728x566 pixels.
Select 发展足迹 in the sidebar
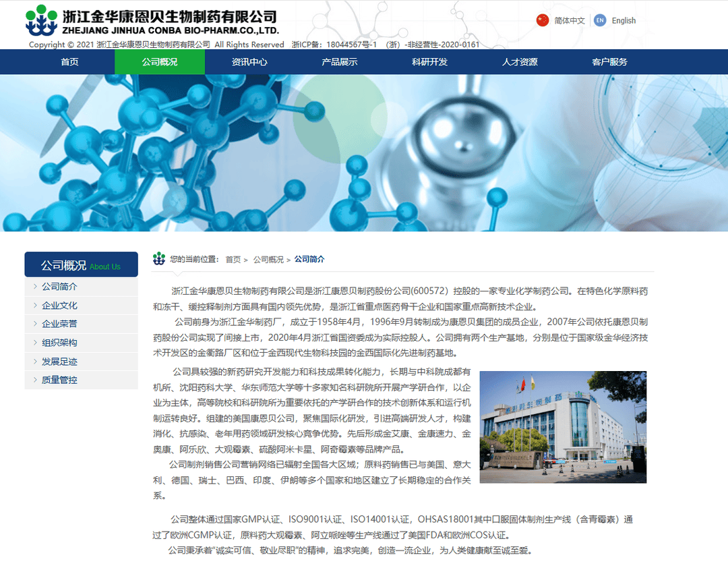click(82, 362)
